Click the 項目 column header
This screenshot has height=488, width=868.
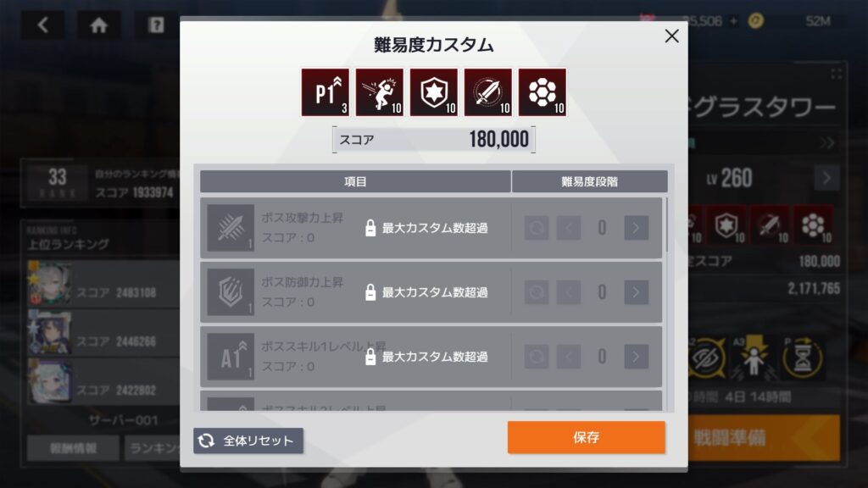coord(355,181)
